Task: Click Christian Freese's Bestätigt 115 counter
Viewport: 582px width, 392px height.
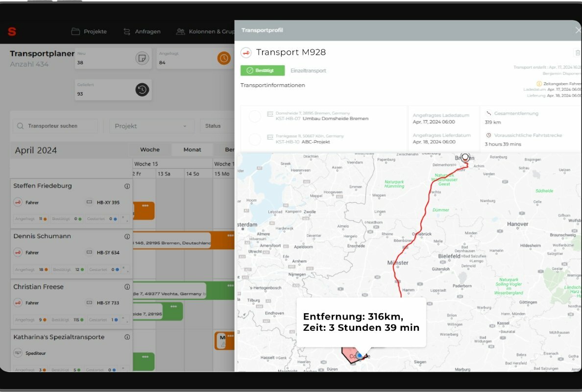Action: 67,319
